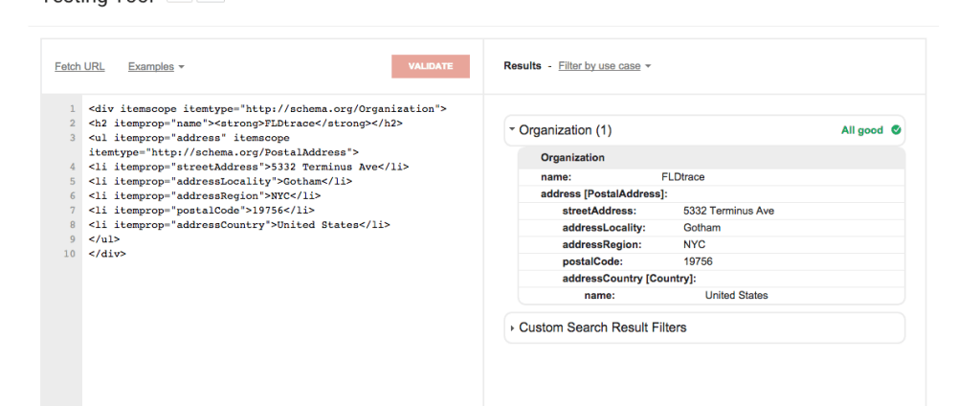This screenshot has width=980, height=406.
Task: Expand the Custom Search Result Filters section
Action: 602,327
